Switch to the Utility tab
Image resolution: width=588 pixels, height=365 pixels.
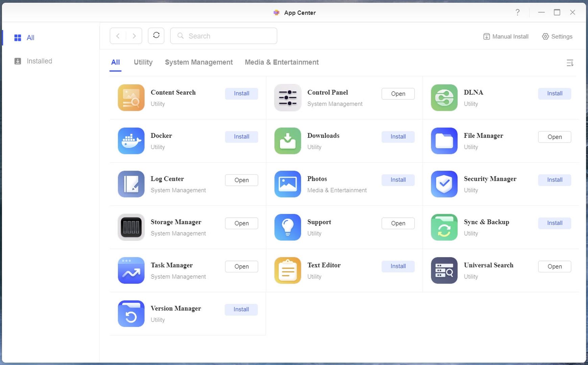tap(143, 62)
